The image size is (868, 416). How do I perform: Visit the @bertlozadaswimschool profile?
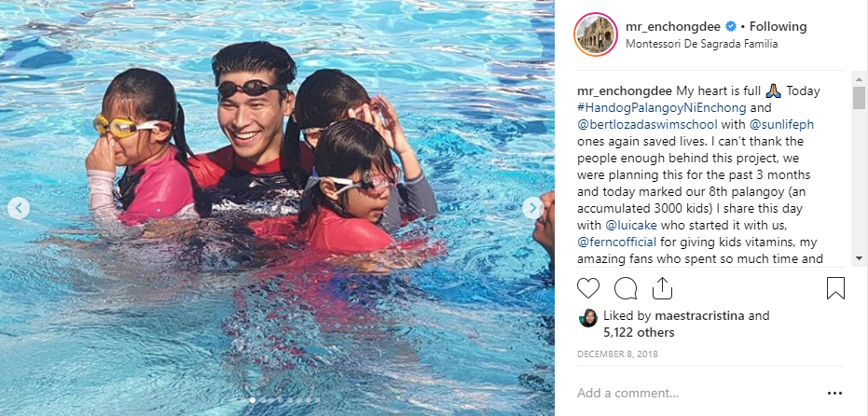[x=647, y=125]
